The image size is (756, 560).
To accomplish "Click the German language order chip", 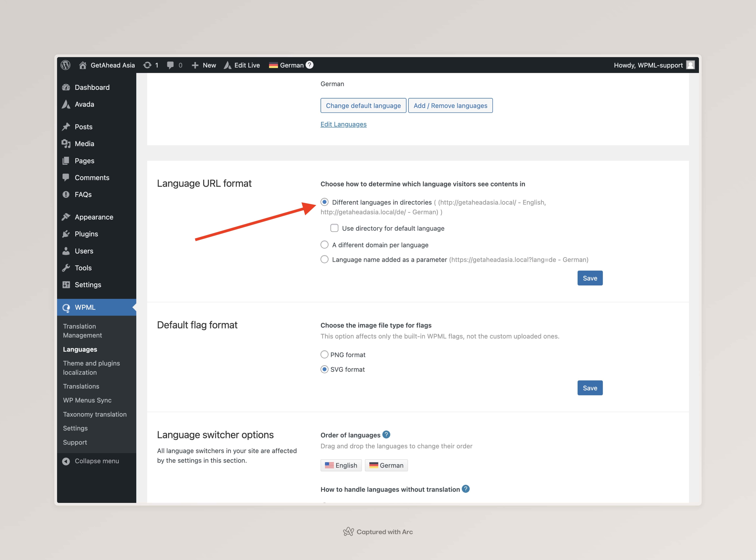I will (386, 465).
